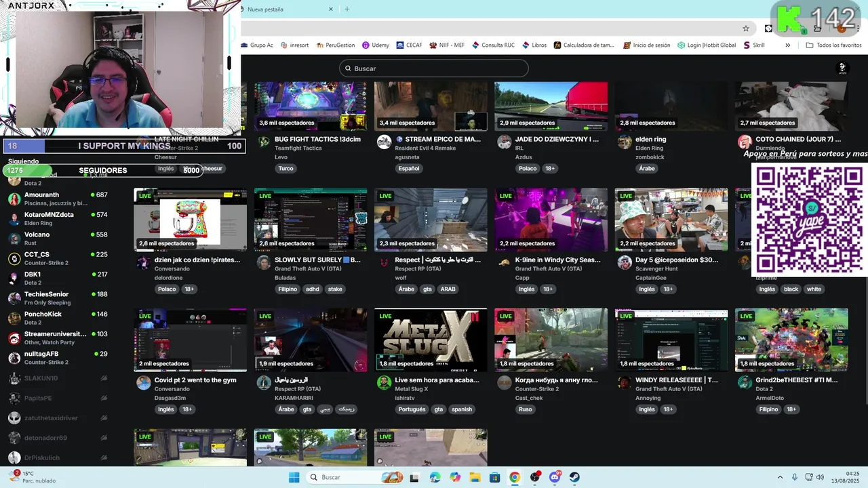This screenshot has width=868, height=488.
Task: Open the Scavenger Hunt category link
Action: coord(656,268)
